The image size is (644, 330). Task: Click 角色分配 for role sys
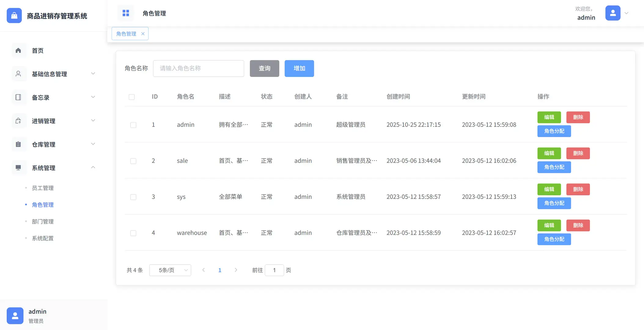click(554, 203)
